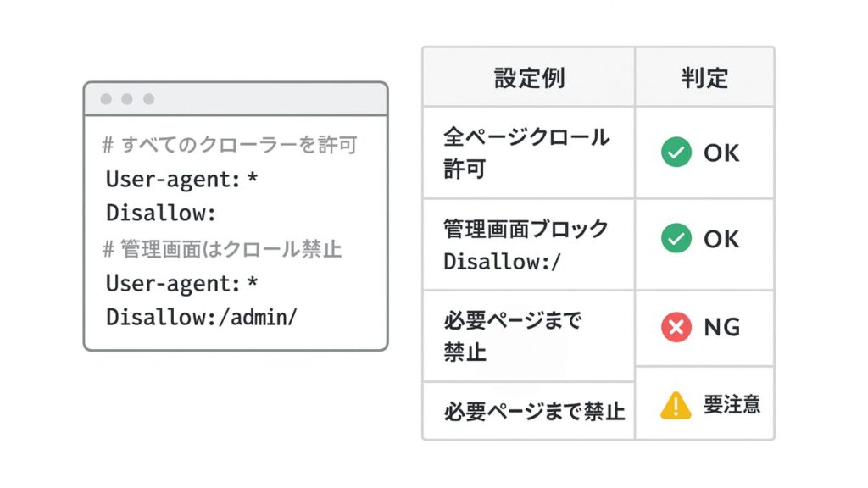Select the 設定例 column header
The height and width of the screenshot is (488, 868).
pyautogui.click(x=529, y=79)
